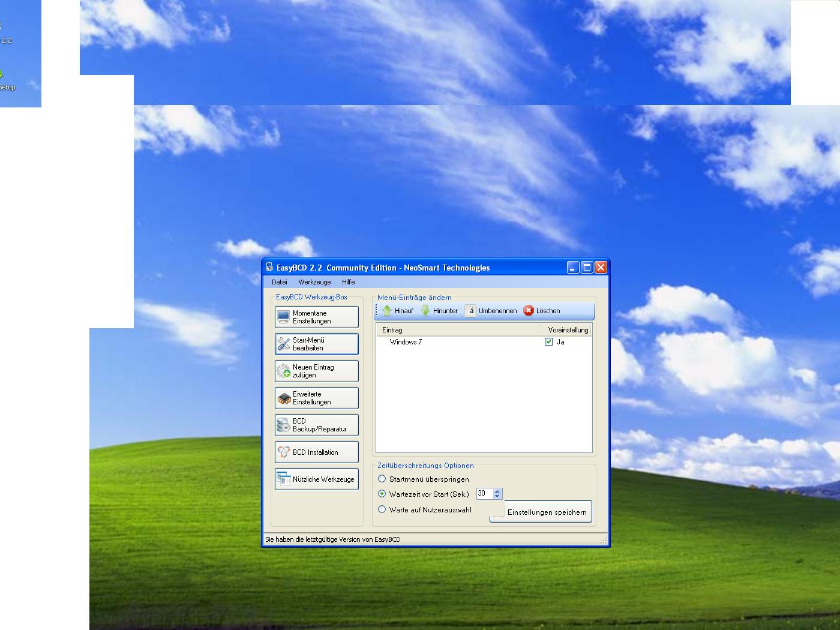Decrease the wait time with down arrow

coord(497,496)
